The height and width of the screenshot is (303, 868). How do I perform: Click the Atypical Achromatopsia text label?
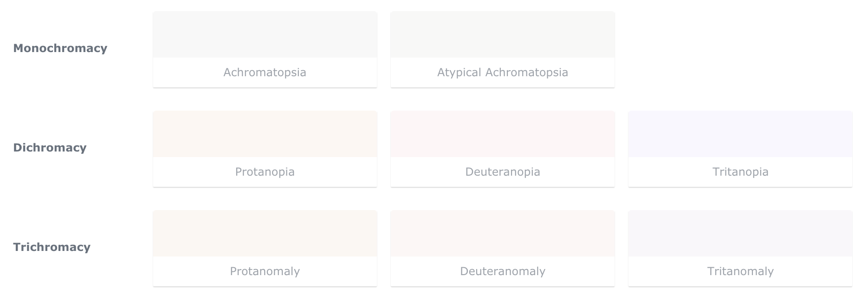(x=503, y=72)
